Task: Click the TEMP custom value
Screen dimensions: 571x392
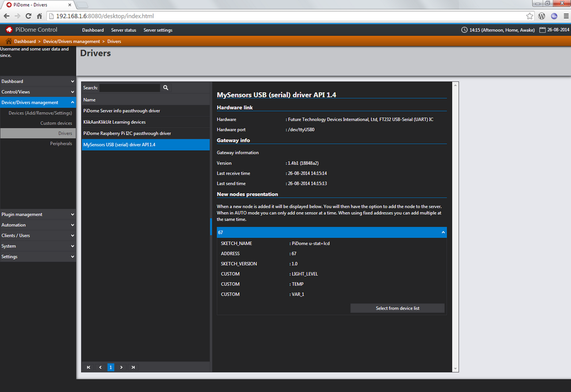Action: (x=298, y=284)
